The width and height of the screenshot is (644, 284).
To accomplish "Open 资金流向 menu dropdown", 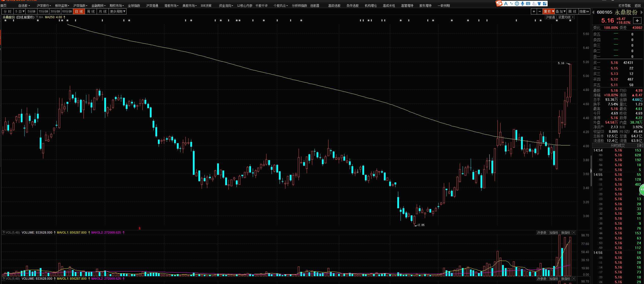I will coord(226,6).
